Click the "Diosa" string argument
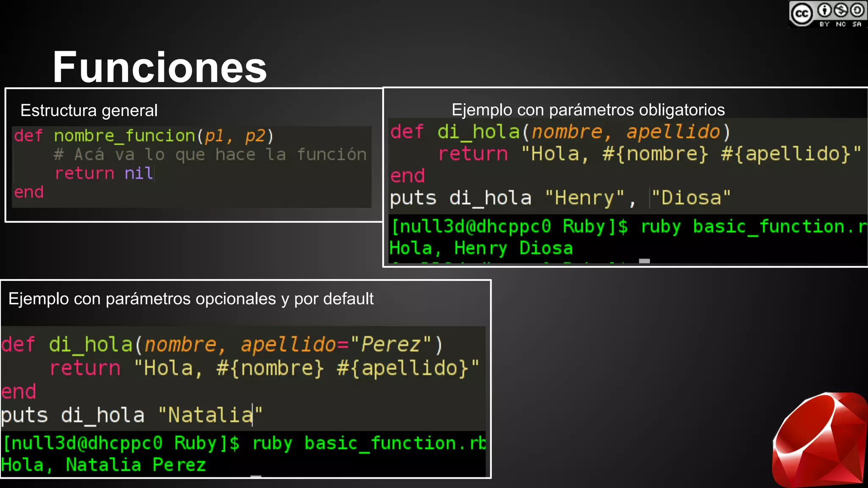This screenshot has width=868, height=488. 691,198
